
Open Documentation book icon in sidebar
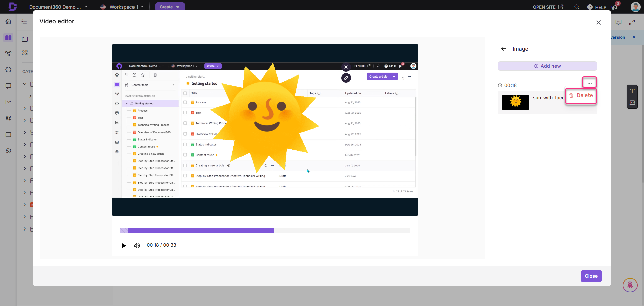pos(8,38)
